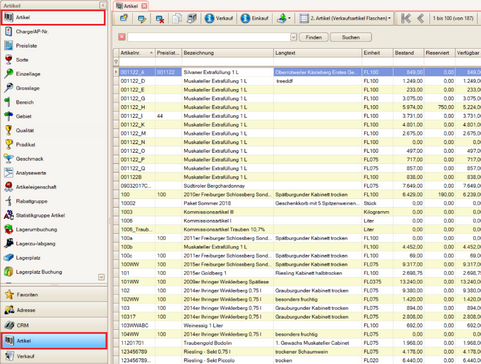Collapse the Artikel sidebar panel
The width and height of the screenshot is (481, 364).
[103, 5]
